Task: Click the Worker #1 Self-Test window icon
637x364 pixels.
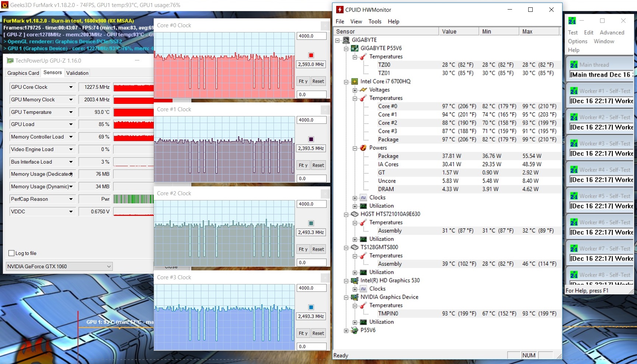Action: pos(574,91)
